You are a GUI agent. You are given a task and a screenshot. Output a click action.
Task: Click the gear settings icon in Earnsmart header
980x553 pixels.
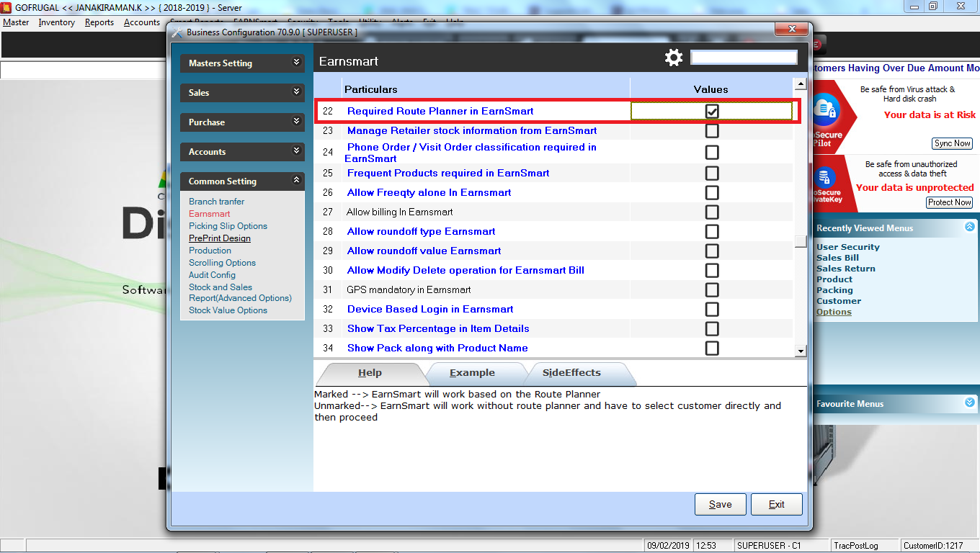[674, 58]
